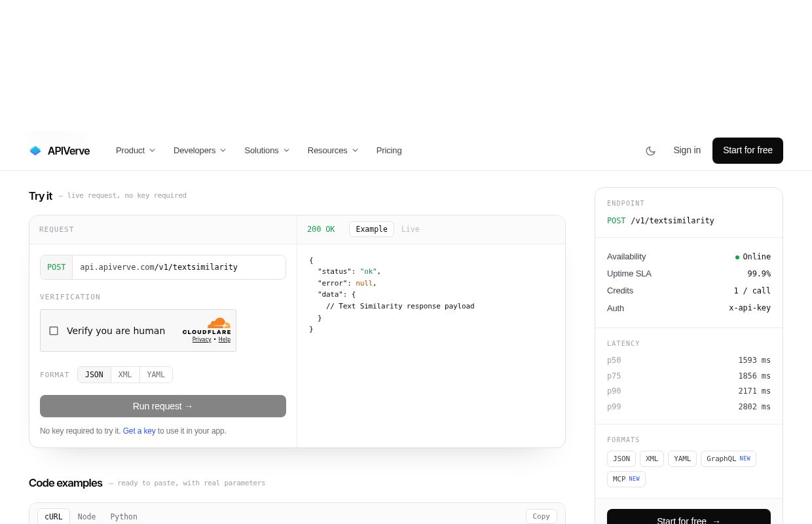
Task: Expand the Developers menu chevron
Action: coord(223,151)
